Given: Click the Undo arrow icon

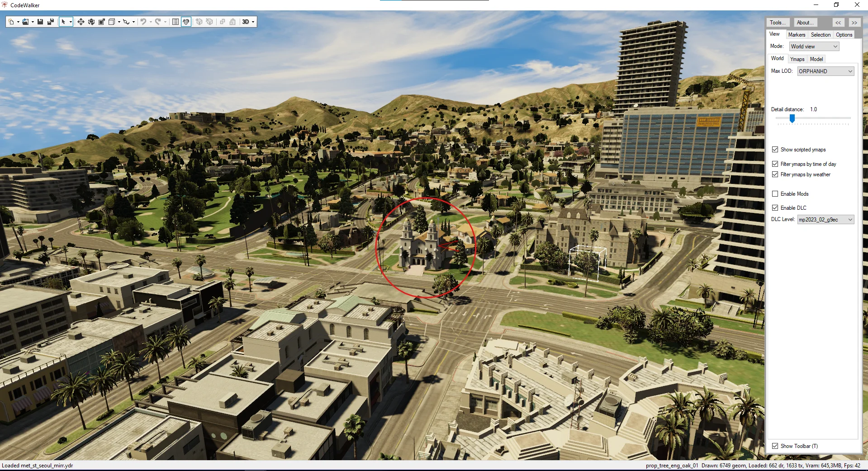Looking at the screenshot, I should coord(143,22).
